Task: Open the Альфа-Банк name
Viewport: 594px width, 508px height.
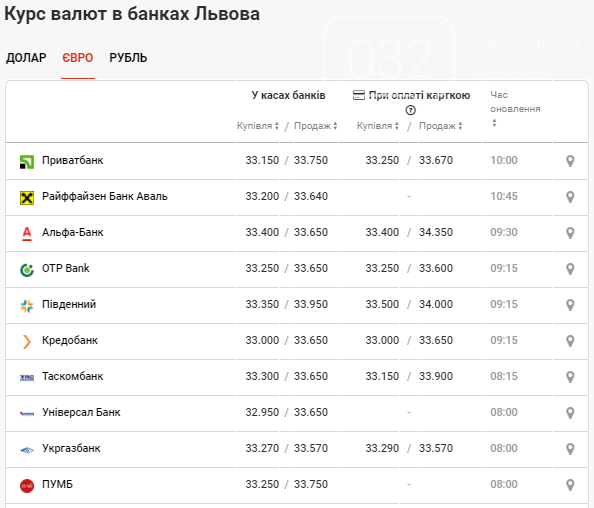Action: coord(72,233)
